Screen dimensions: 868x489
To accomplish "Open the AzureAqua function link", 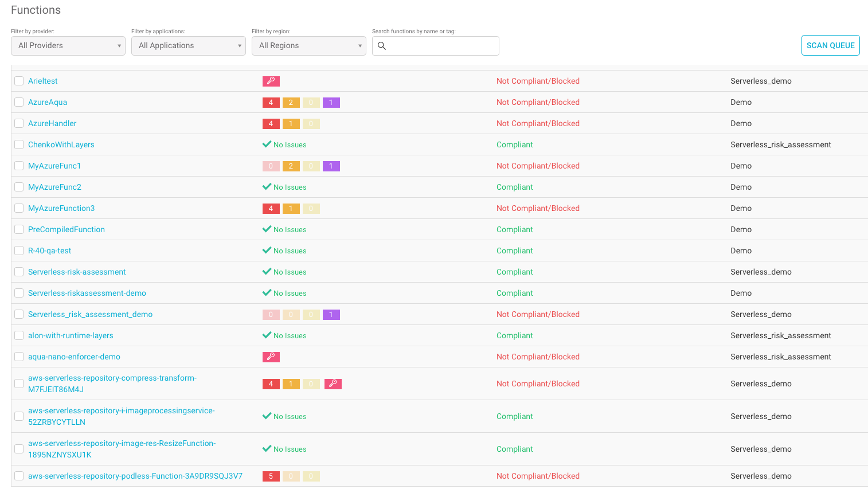I will point(48,102).
